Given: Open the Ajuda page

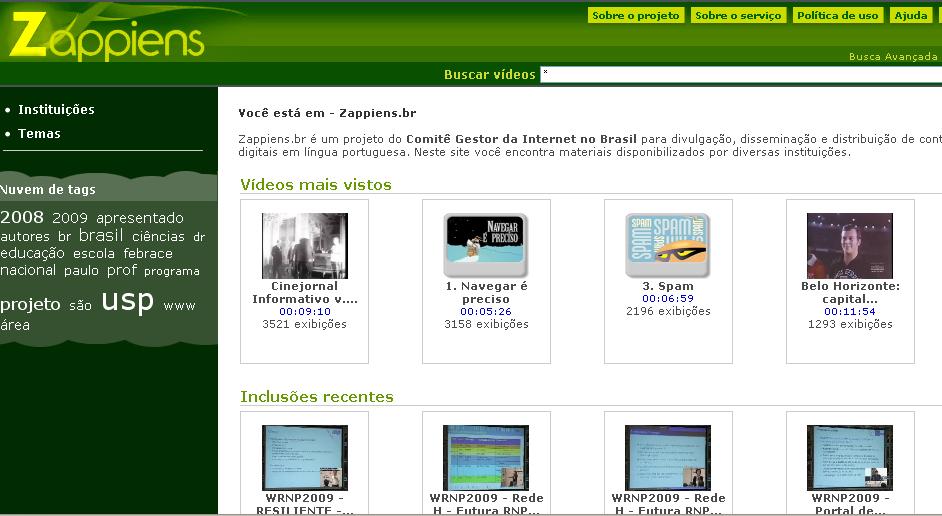Looking at the screenshot, I should 911,16.
